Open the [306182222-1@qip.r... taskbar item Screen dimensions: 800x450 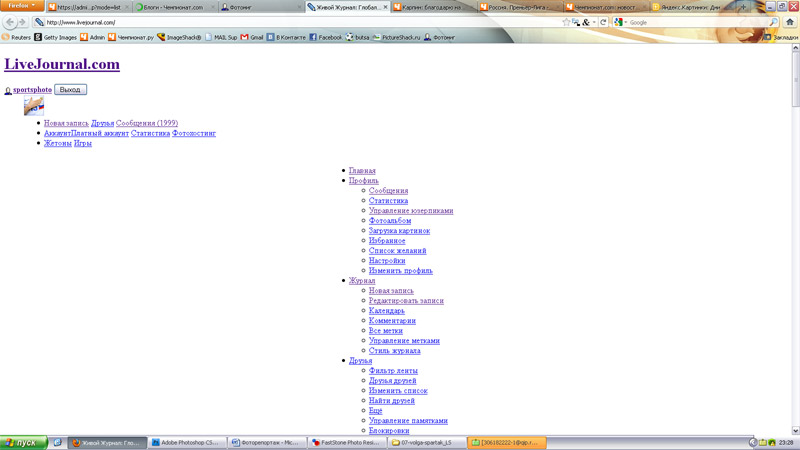(x=506, y=442)
